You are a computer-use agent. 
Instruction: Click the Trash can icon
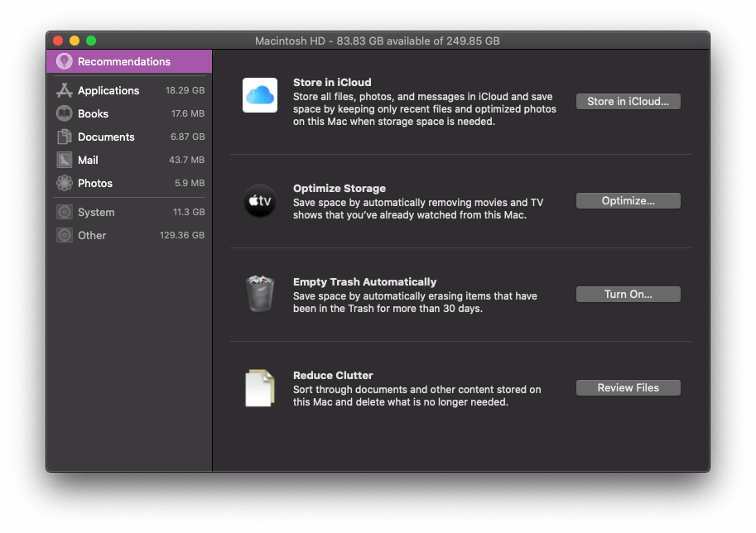click(260, 294)
